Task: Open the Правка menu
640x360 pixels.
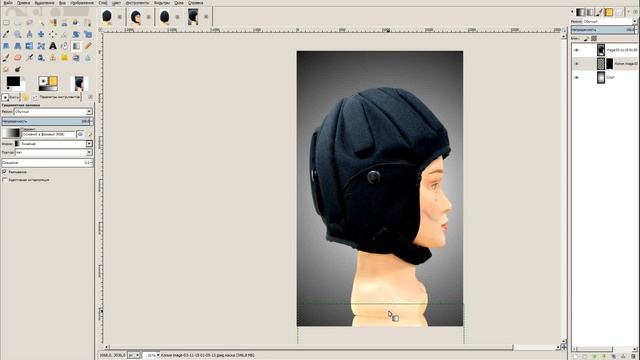Action: (x=24, y=2)
